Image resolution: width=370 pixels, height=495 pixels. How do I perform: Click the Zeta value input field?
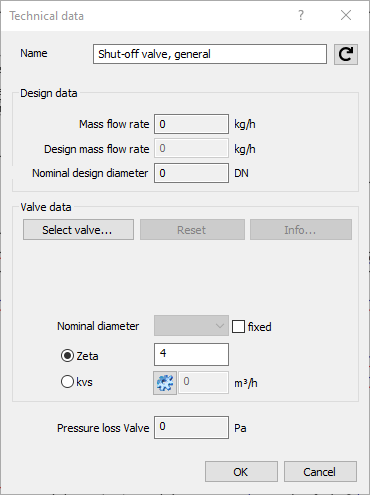click(191, 354)
